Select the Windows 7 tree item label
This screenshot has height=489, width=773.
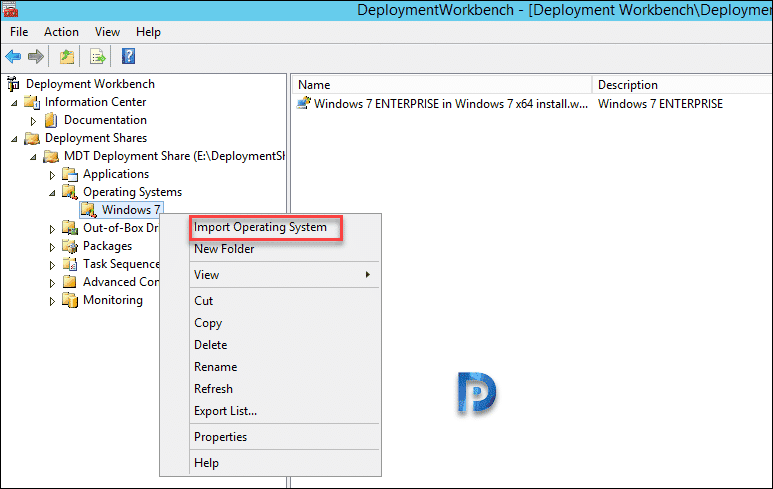pyautogui.click(x=131, y=210)
